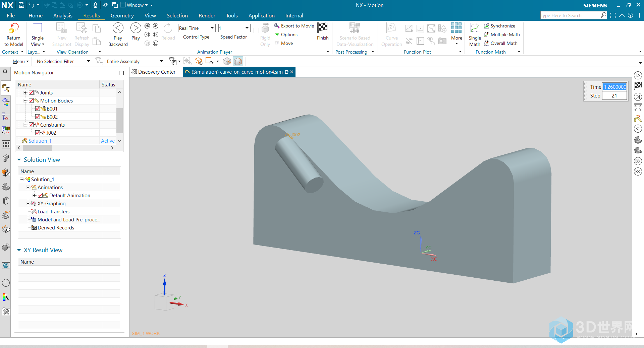Close the curve_on_curve_motion4.sim tab
644x348 pixels.
(292, 72)
